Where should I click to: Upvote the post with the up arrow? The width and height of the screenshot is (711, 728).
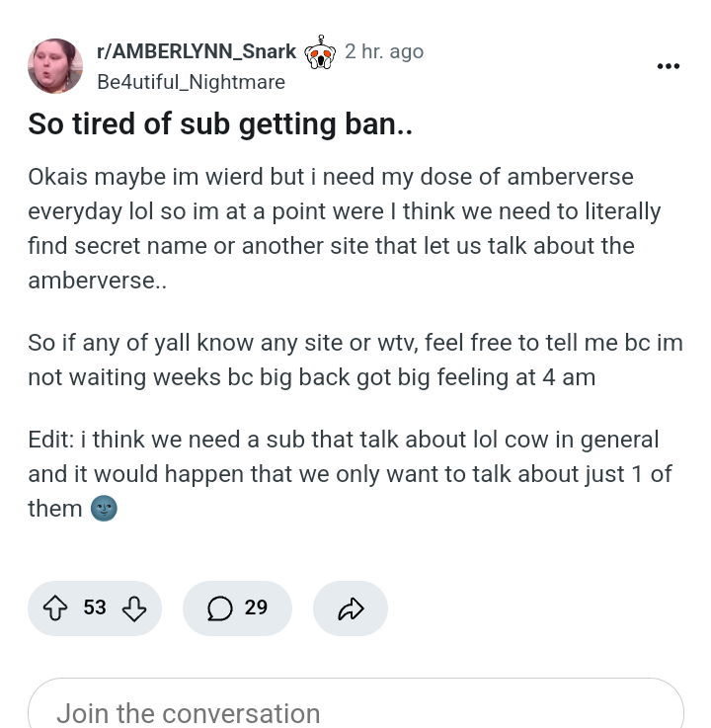[x=55, y=607]
